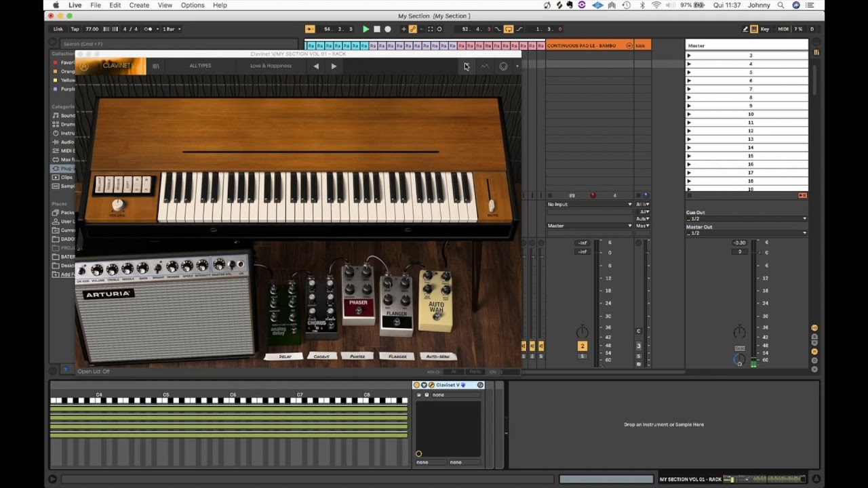868x488 pixels.
Task: Toggle the Automation Arm button in transport
Action: [412, 29]
